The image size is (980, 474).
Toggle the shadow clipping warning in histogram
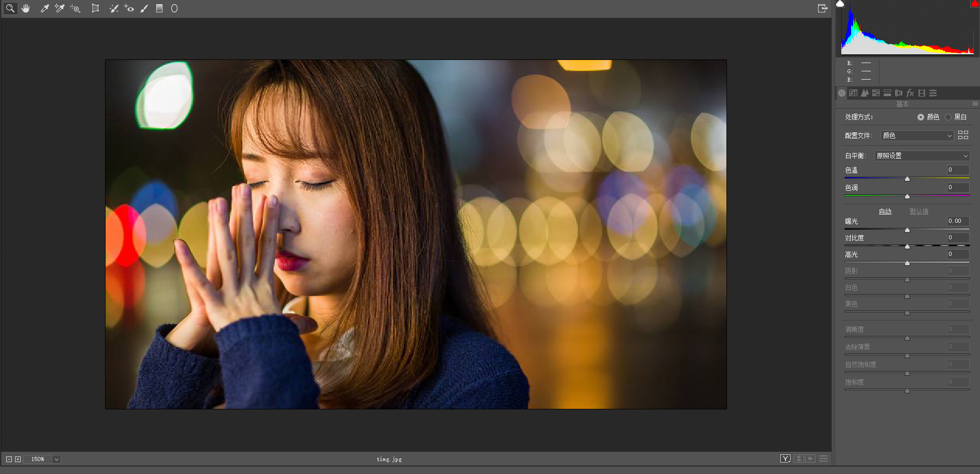point(840,4)
